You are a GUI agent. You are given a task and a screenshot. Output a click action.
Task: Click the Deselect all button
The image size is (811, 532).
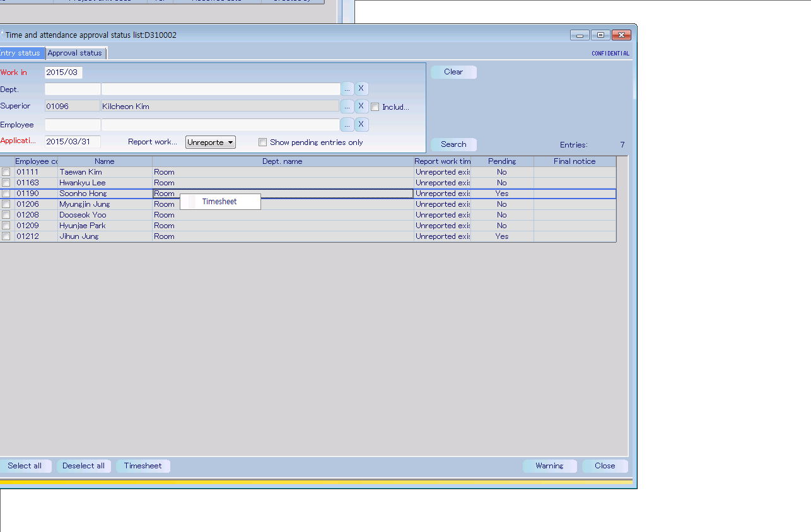pos(83,466)
